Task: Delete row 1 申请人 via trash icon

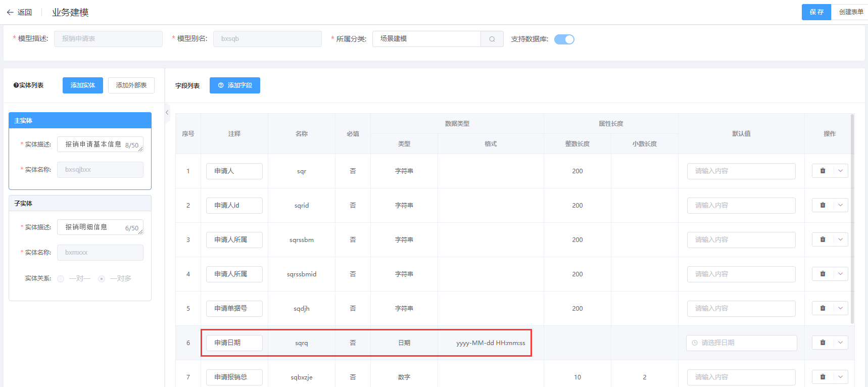Action: click(823, 171)
